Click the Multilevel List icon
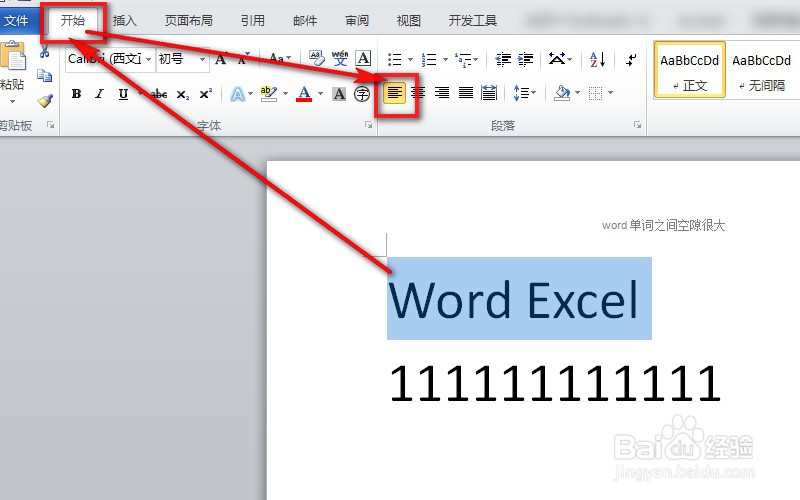Image resolution: width=800 pixels, height=500 pixels. click(463, 60)
